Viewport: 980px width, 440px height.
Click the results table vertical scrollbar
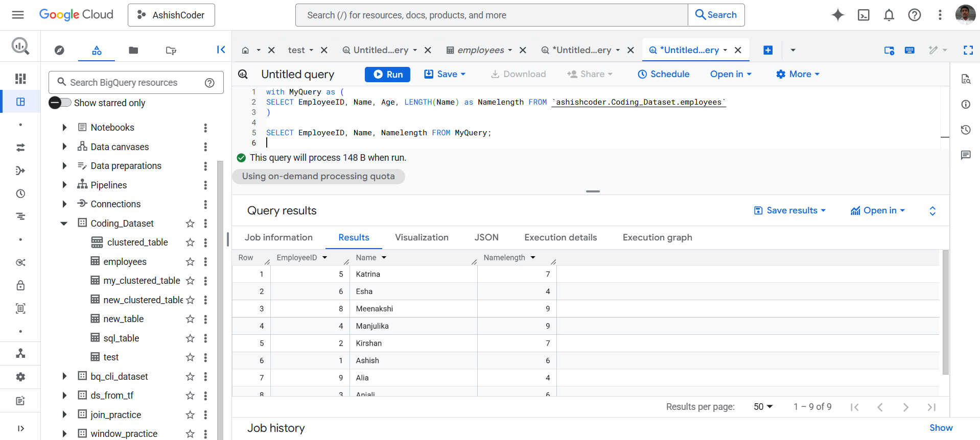point(945,312)
